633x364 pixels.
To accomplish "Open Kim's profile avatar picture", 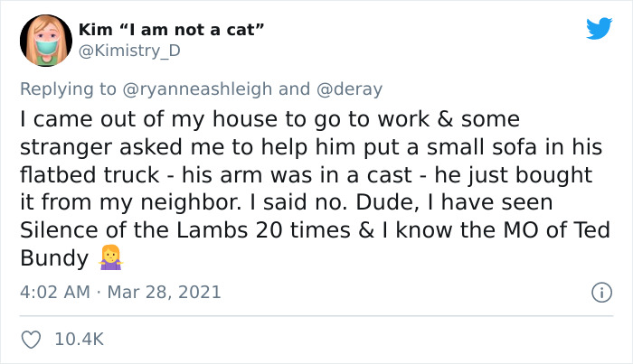I will [x=45, y=41].
